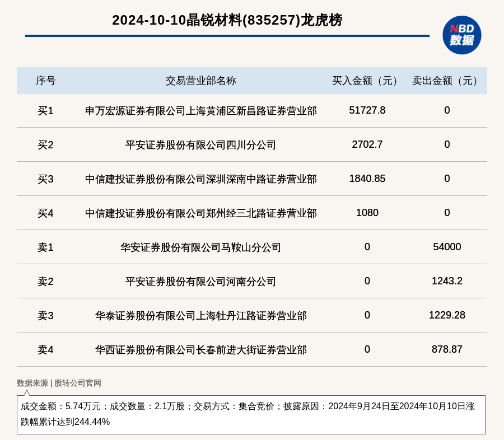Viewport: 504px width, 440px height.
Task: Select sell amount 54000
Action: 447,246
